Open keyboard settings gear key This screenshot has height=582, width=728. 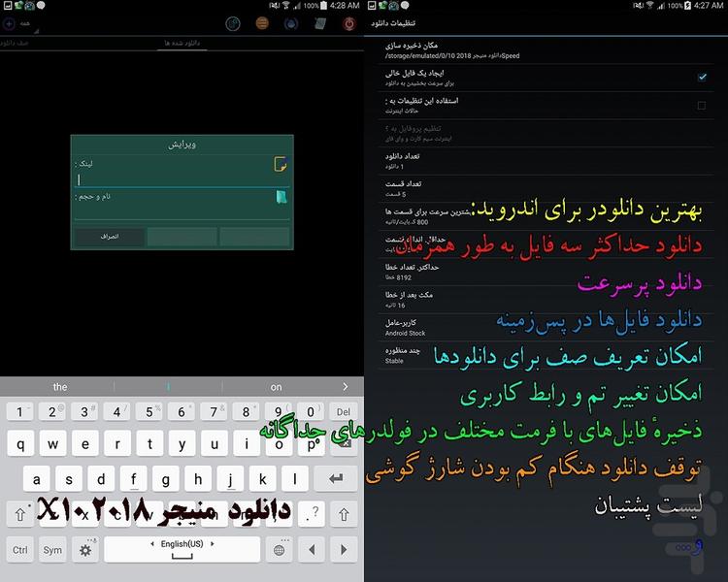85,550
